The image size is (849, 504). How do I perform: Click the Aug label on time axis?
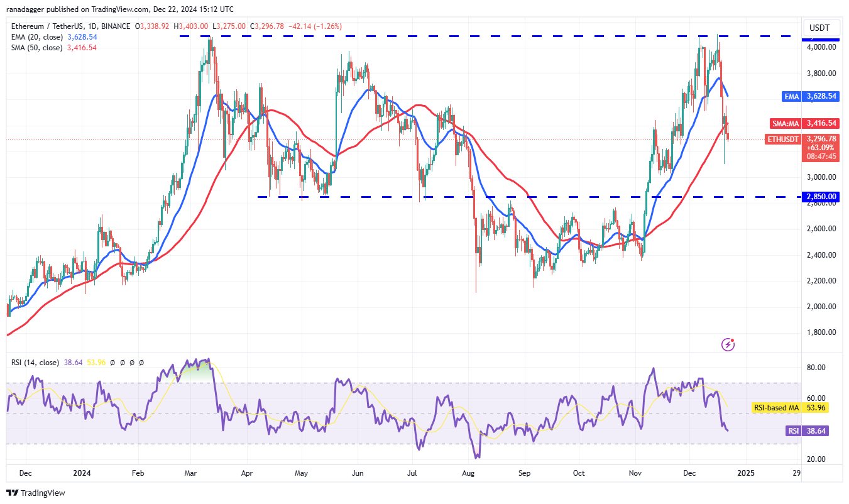coord(468,473)
